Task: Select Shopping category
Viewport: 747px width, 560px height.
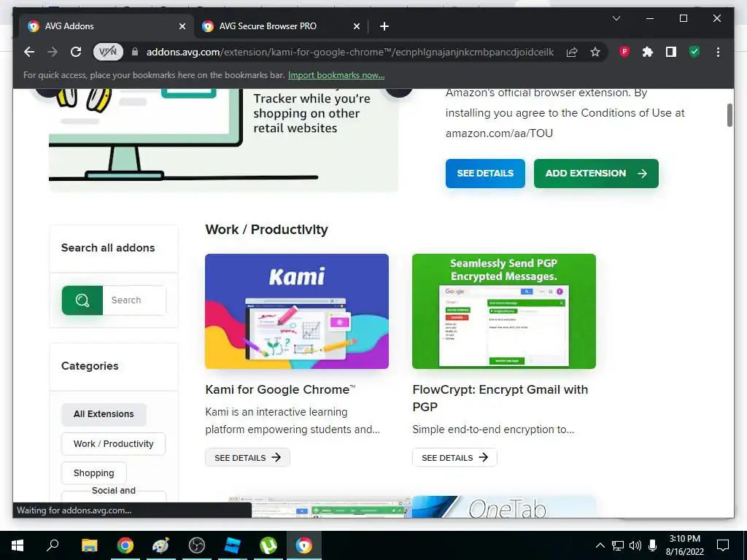Action: (94, 472)
